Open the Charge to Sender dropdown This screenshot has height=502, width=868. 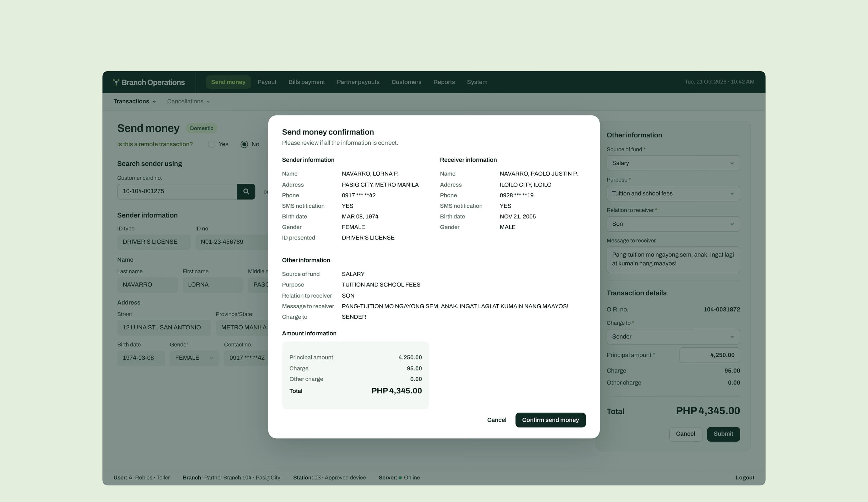673,337
